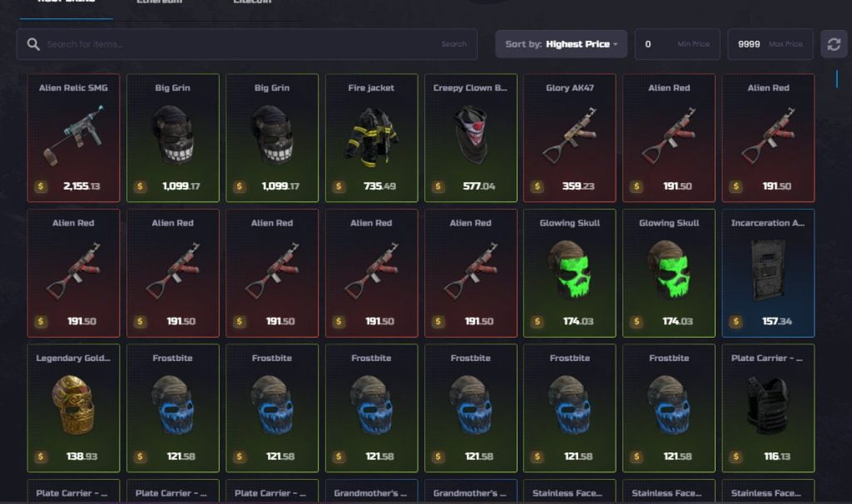The width and height of the screenshot is (852, 504).
Task: Select the Incarceration armored door image
Action: (768, 270)
